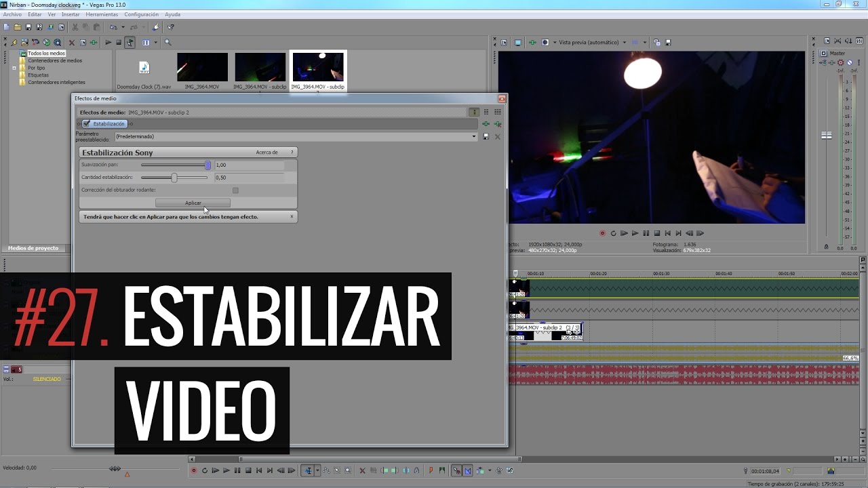Viewport: 868px width, 488px height.
Task: Click the Split screen view icon in preview toolbar
Action: (x=545, y=42)
